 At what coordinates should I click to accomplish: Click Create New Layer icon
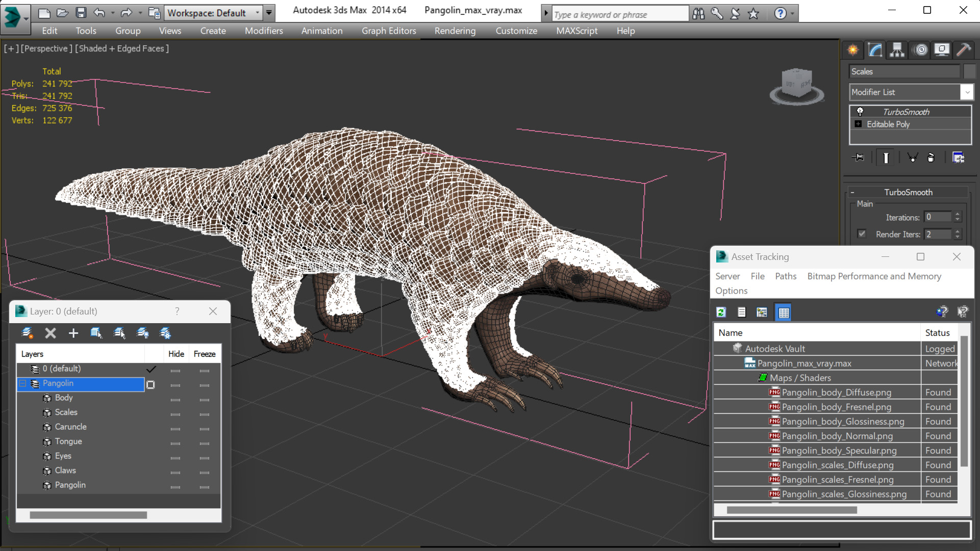coord(27,333)
